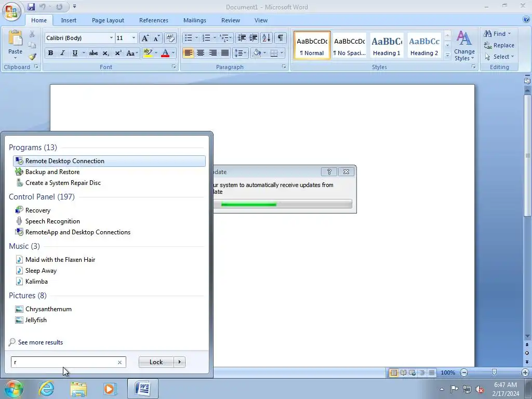
Task: Shrink font size with small A icon
Action: coord(156,38)
